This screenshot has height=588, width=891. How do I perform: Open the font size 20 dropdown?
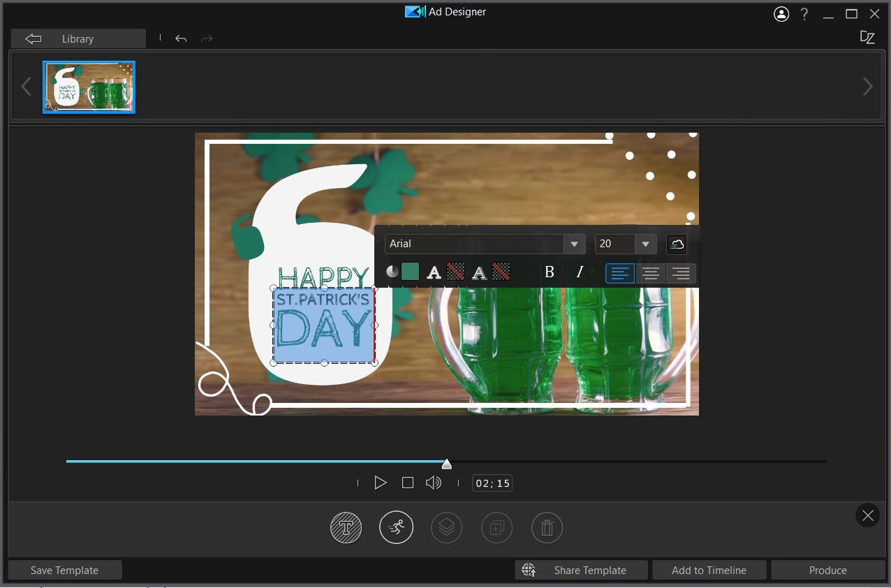coord(645,244)
